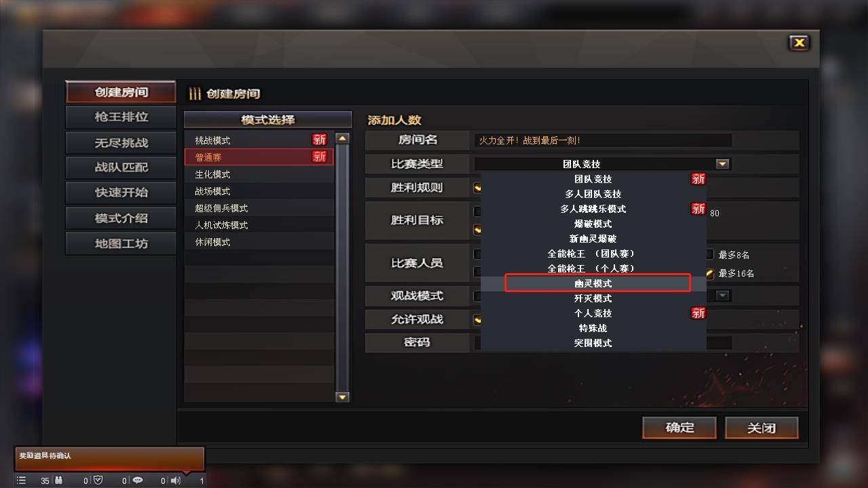This screenshot has height=488, width=868.
Task: Click the 关闭 button
Action: [x=762, y=428]
